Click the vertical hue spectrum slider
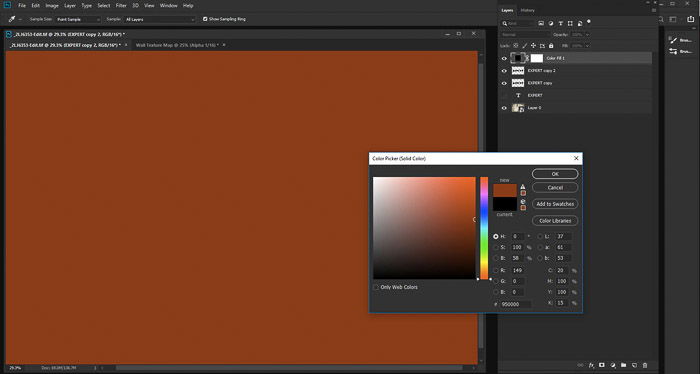The height and width of the screenshot is (374, 700). tap(484, 228)
